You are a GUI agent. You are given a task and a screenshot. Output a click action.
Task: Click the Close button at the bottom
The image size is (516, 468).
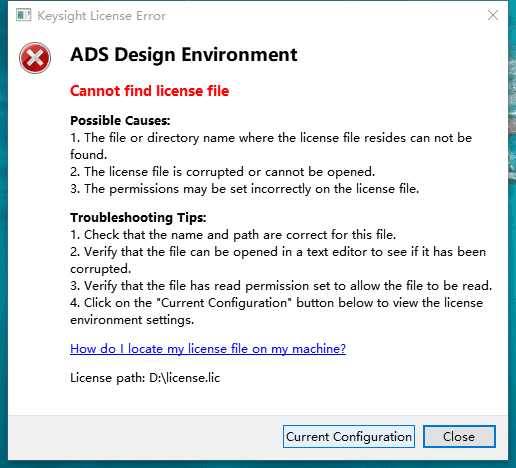click(459, 436)
